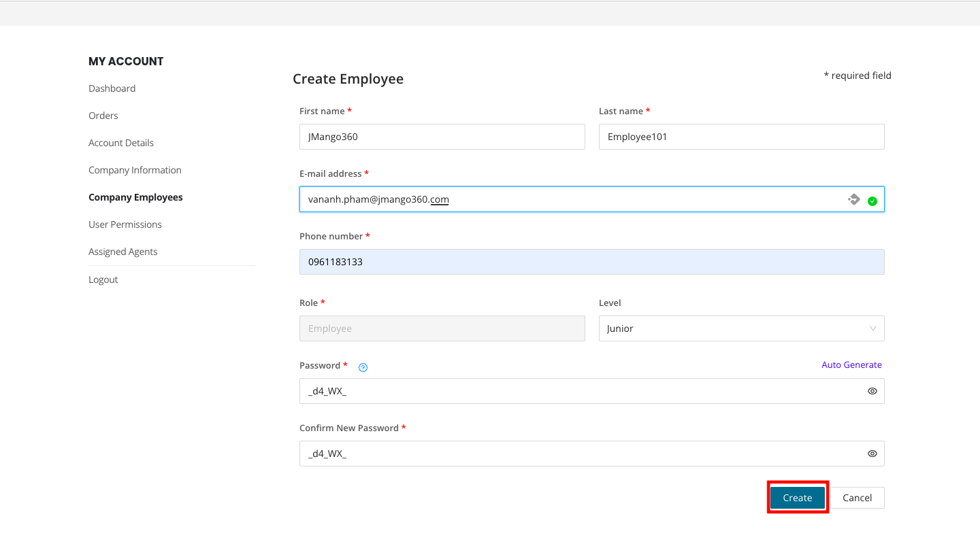Open User Permissions section
This screenshot has height=559, width=980.
tap(125, 224)
